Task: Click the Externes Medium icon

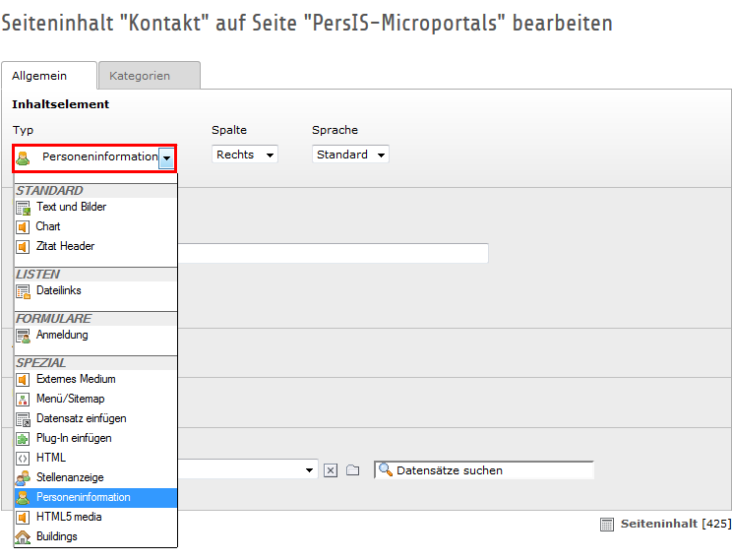Action: (x=23, y=380)
